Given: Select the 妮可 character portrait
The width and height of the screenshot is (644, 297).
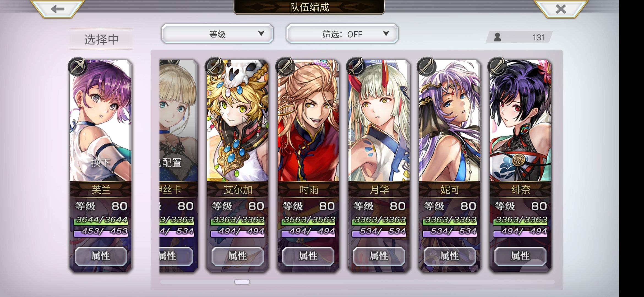Looking at the screenshot, I should click(450, 121).
